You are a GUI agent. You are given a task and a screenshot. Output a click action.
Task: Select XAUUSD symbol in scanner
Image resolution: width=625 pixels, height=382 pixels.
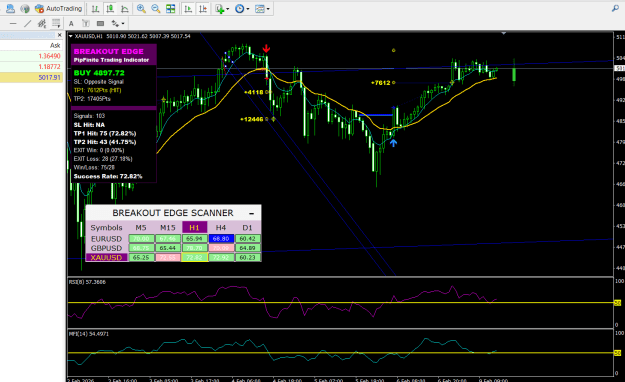coord(106,258)
